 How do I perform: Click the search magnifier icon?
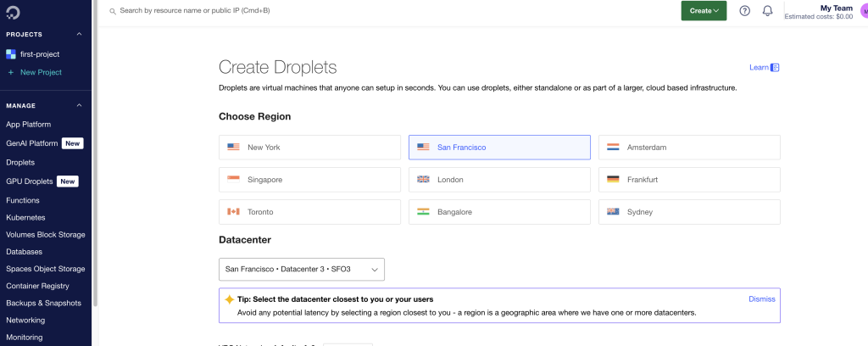click(113, 11)
